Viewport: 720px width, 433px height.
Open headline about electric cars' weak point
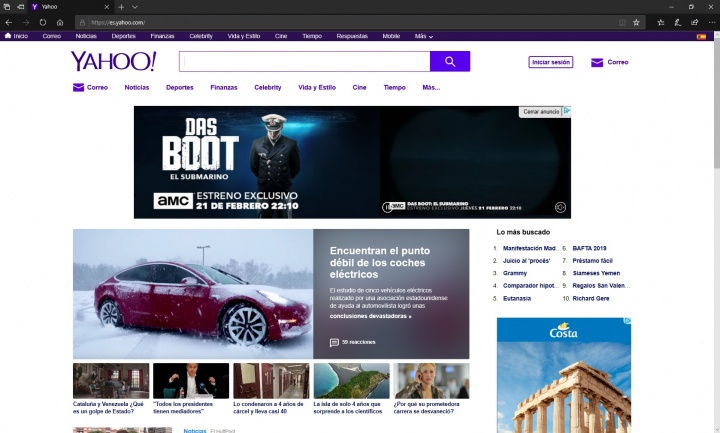[x=380, y=263]
